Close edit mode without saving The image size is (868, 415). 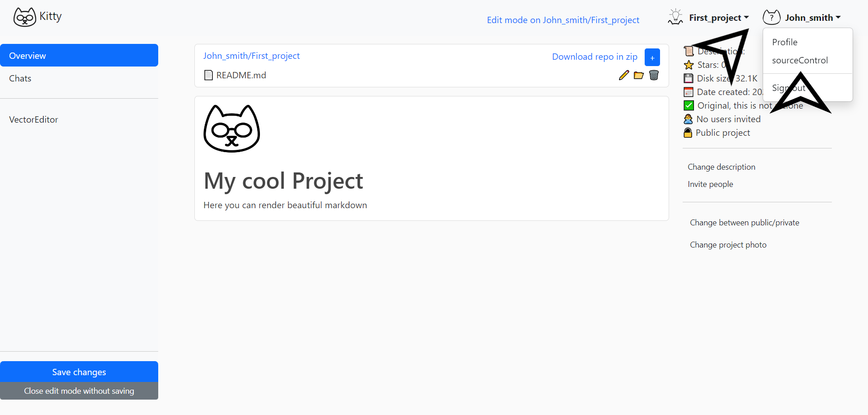coord(79,391)
